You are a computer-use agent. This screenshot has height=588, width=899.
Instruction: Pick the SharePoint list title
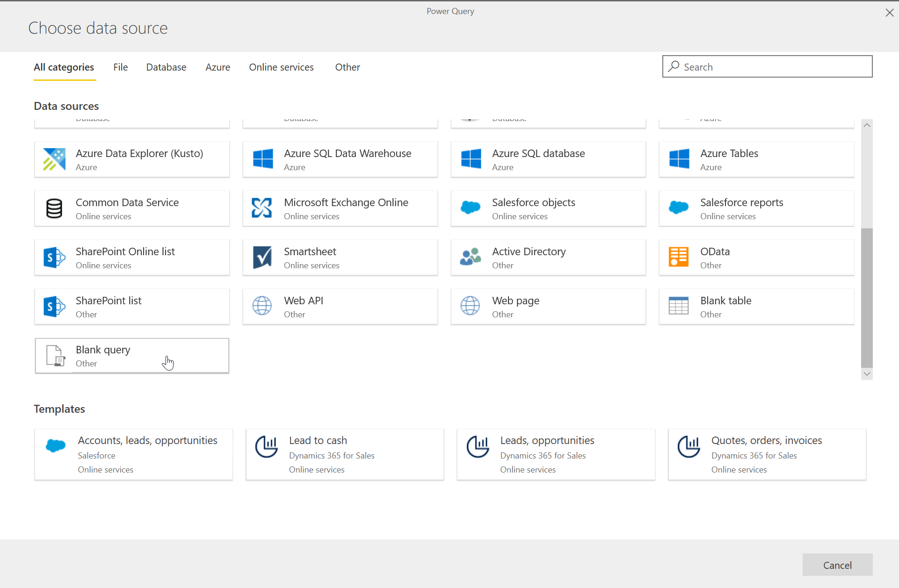pyautogui.click(x=109, y=301)
